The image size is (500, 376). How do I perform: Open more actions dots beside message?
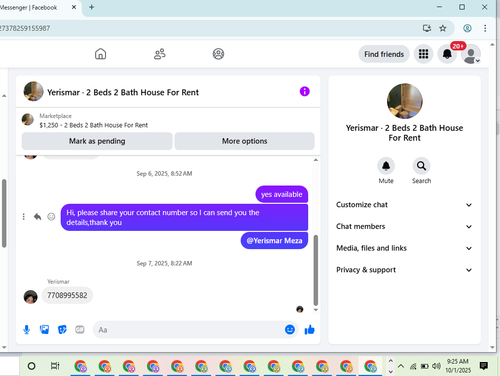pyautogui.click(x=23, y=217)
